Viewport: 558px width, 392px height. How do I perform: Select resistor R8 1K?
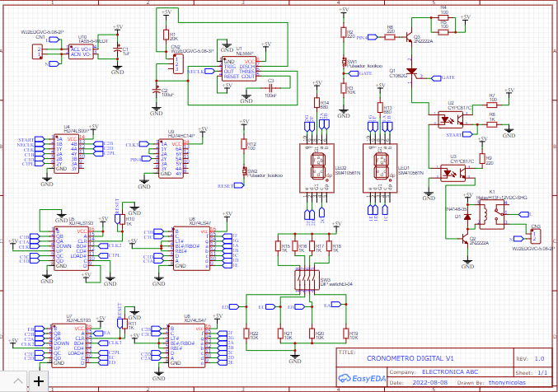[492, 124]
